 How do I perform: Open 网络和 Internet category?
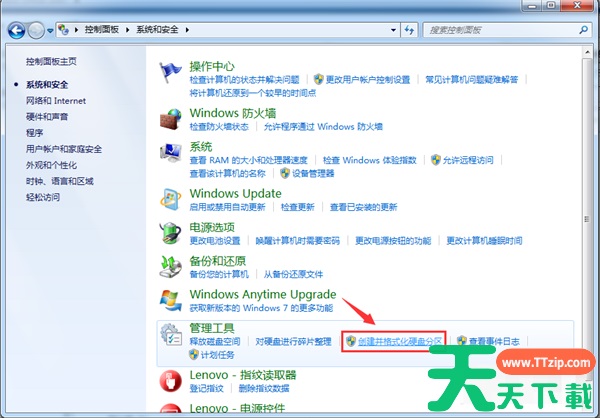[x=56, y=101]
